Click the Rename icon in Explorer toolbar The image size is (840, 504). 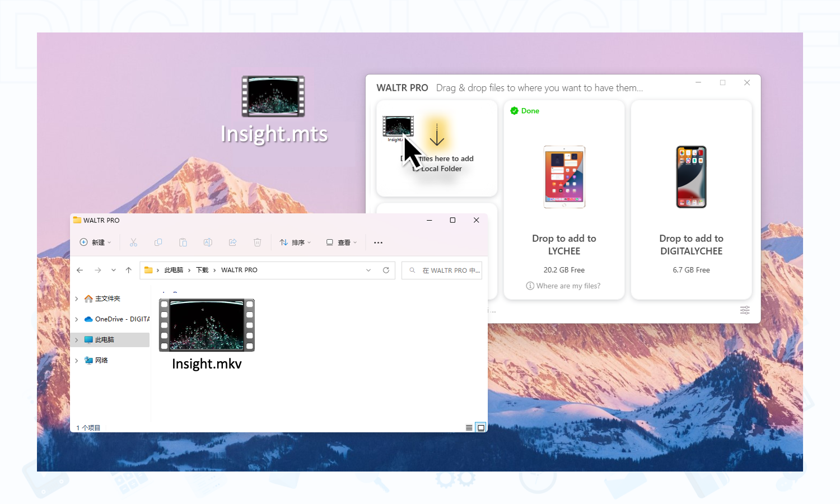[x=208, y=242]
